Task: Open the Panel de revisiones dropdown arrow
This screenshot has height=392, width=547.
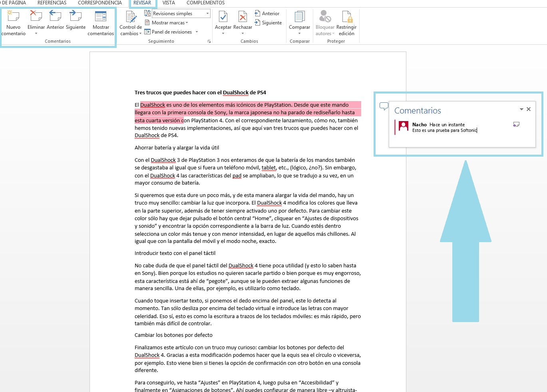Action: [197, 32]
